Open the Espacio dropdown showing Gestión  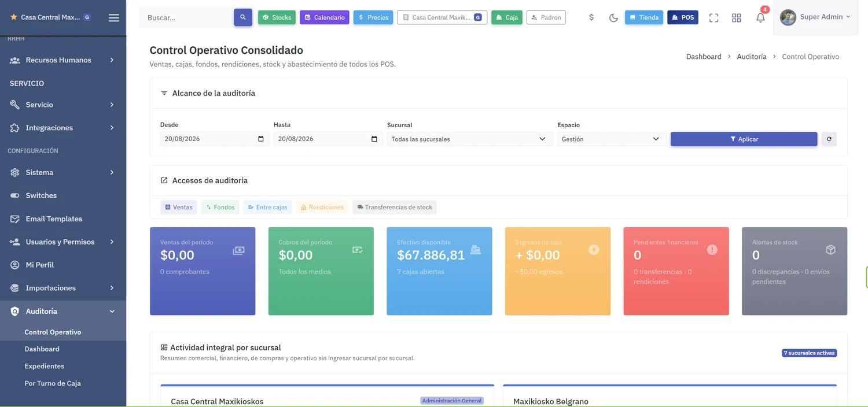click(610, 139)
